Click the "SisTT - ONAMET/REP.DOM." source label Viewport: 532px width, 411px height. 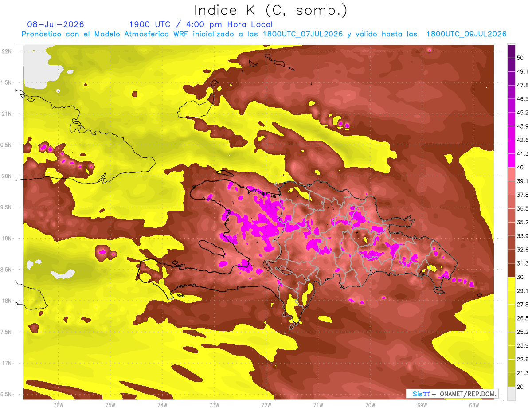[x=452, y=394]
